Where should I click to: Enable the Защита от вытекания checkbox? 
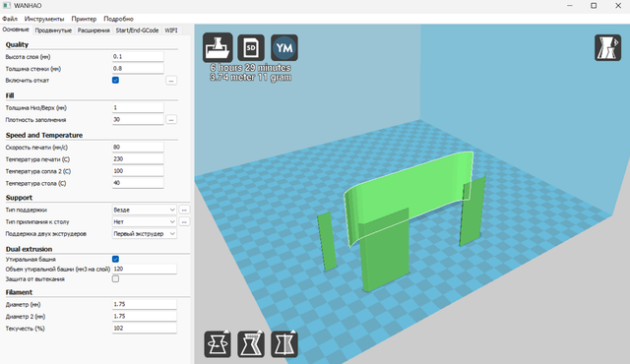point(115,279)
